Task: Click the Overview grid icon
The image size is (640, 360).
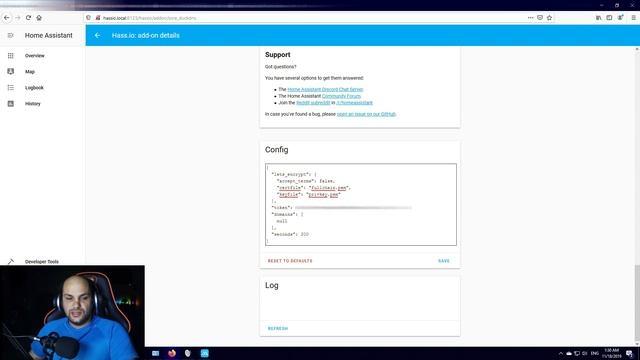Action: coord(11,56)
